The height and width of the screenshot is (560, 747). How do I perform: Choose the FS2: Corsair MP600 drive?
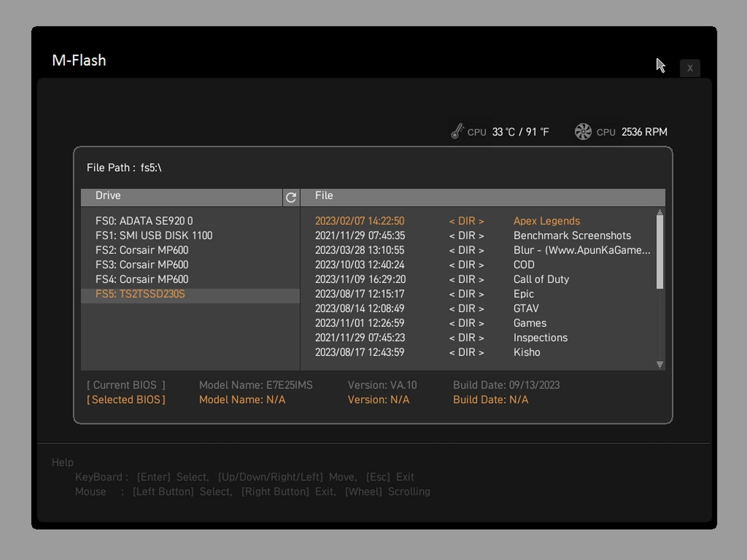tap(142, 250)
